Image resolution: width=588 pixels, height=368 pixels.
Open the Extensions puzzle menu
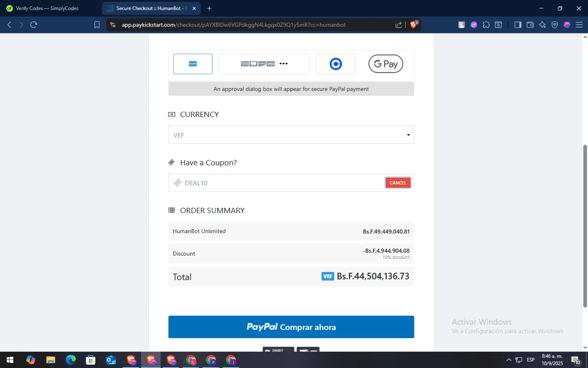pyautogui.click(x=486, y=25)
